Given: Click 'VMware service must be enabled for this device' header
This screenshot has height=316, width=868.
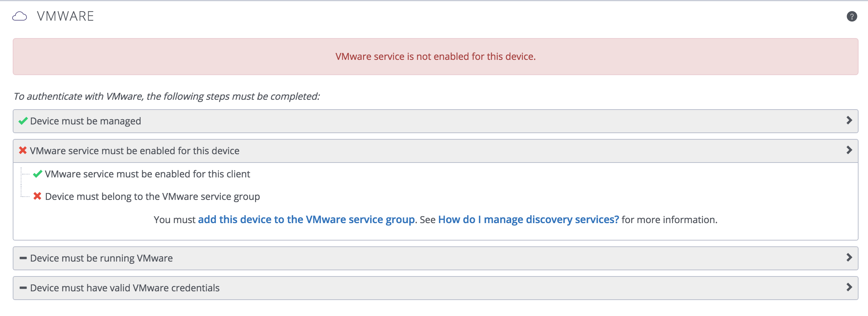Looking at the screenshot, I should point(134,151).
